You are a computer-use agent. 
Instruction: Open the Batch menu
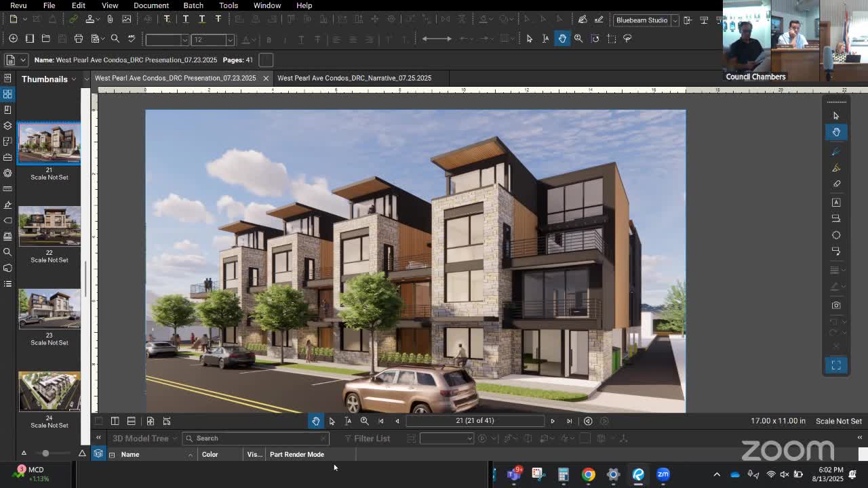[x=193, y=5]
